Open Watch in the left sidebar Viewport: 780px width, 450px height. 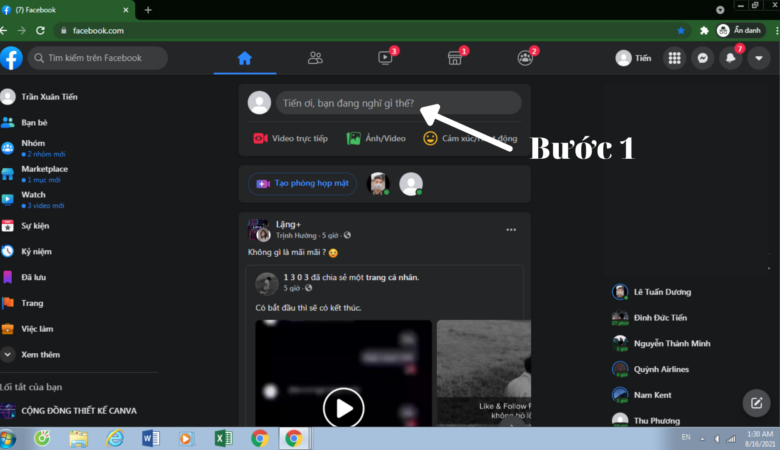33,199
